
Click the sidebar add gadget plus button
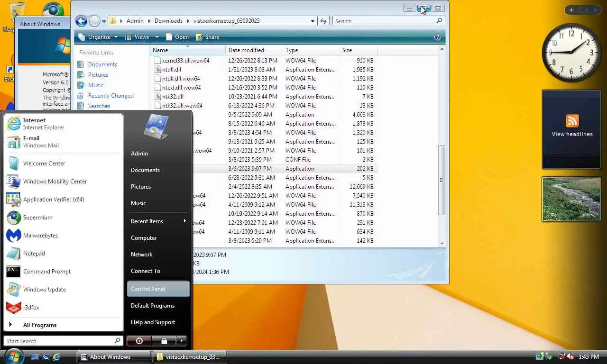point(571,10)
